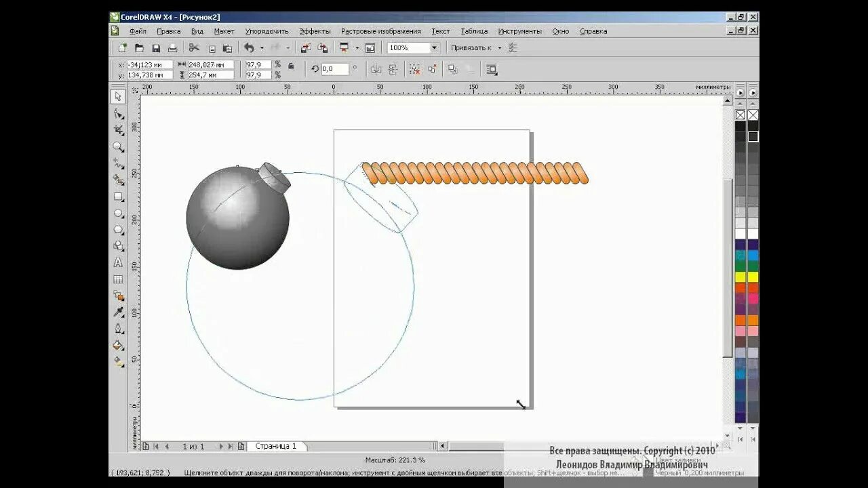
Task: Open the Таблица menu
Action: [474, 31]
